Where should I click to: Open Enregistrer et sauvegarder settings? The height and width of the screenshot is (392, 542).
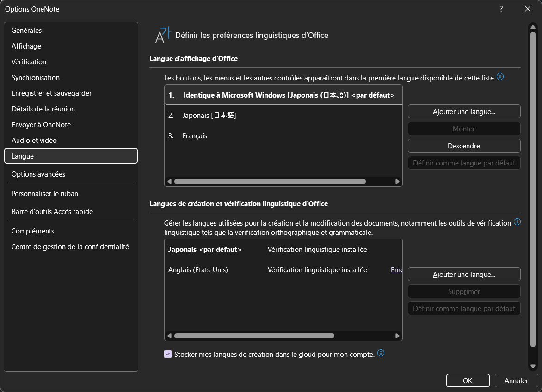tap(71, 93)
